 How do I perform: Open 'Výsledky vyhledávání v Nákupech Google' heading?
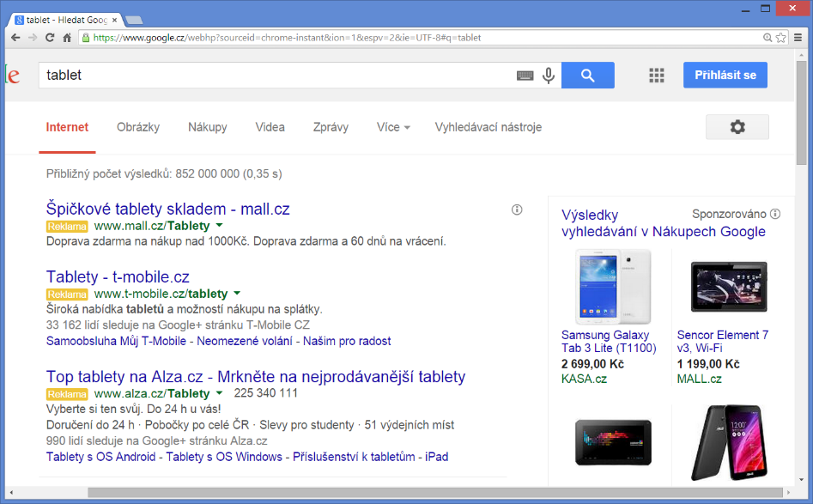click(663, 223)
